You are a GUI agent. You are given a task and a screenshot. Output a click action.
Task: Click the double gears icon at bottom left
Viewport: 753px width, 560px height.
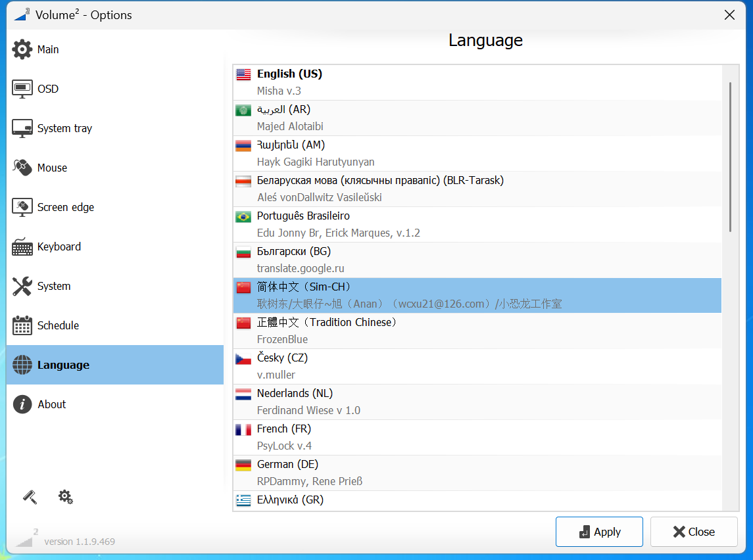[x=65, y=497]
